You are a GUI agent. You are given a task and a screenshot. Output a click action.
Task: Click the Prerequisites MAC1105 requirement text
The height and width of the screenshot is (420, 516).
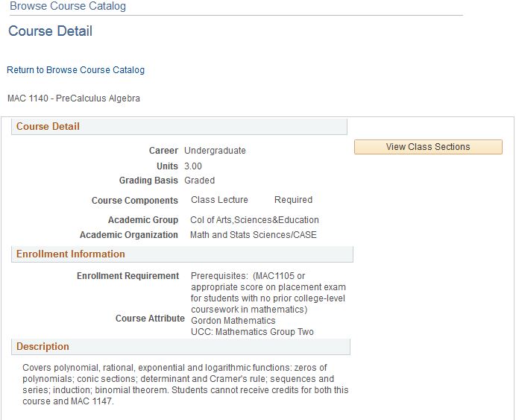click(x=268, y=292)
